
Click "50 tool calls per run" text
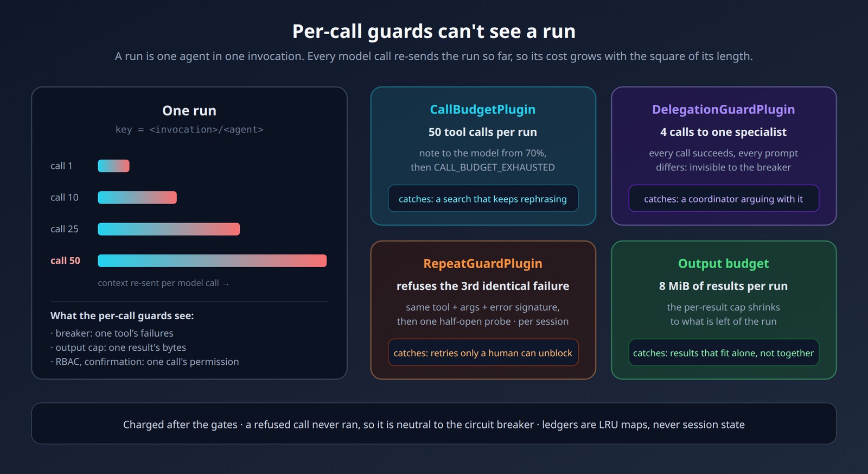click(x=483, y=132)
